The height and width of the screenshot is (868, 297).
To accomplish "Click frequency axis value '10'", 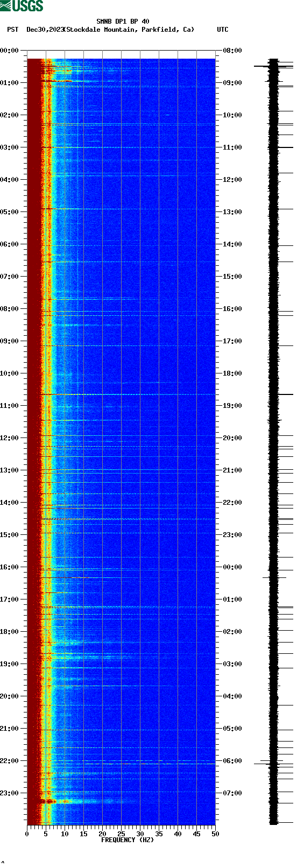I will click(65, 834).
